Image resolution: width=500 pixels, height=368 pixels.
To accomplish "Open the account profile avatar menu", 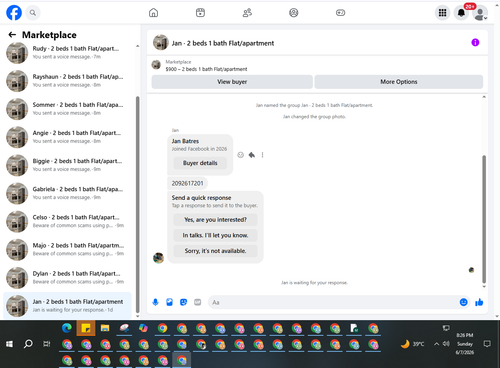I will [480, 13].
